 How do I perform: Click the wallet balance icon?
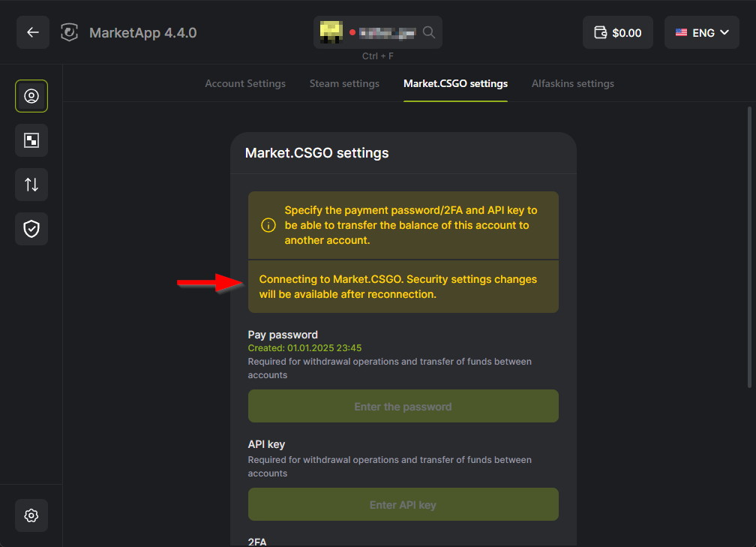click(600, 32)
